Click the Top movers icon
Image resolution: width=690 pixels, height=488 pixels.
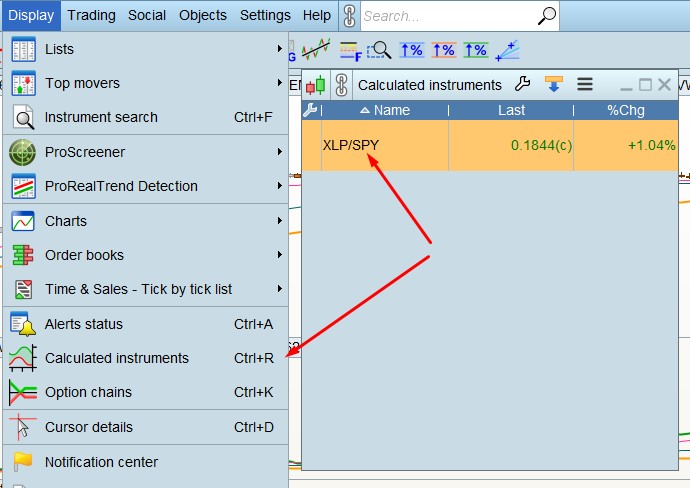[23, 83]
